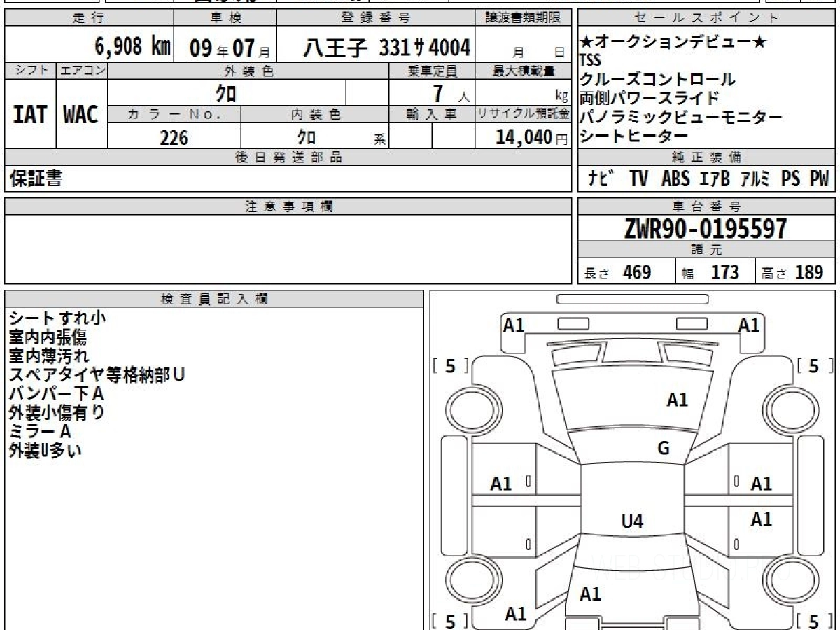This screenshot has width=840, height=630.
Task: Click the 諸元 section header
Action: 706,250
